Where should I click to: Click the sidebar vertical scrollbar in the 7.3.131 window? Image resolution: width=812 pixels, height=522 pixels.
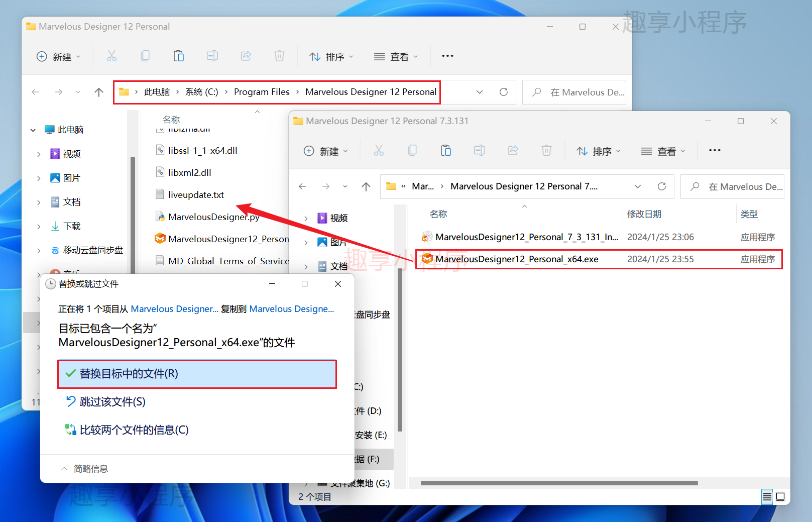coord(400,350)
